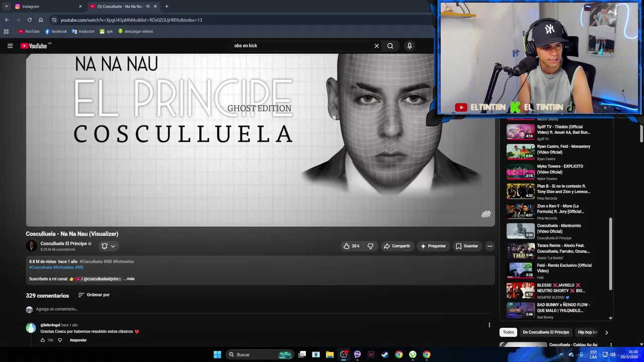
Task: Reload the current page
Action: (29, 20)
